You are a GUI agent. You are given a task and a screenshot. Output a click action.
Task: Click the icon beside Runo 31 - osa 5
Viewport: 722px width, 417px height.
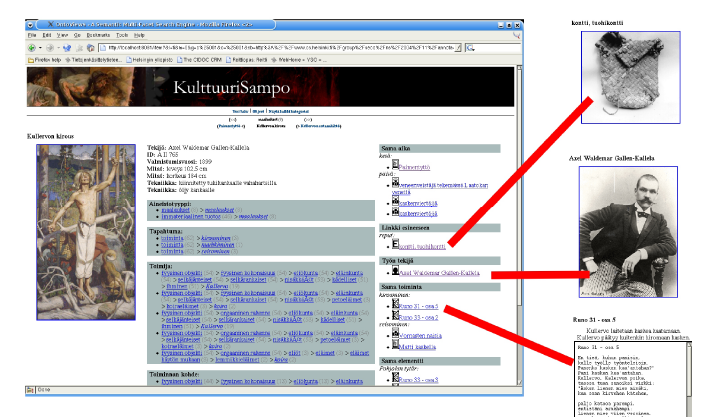[x=395, y=303]
